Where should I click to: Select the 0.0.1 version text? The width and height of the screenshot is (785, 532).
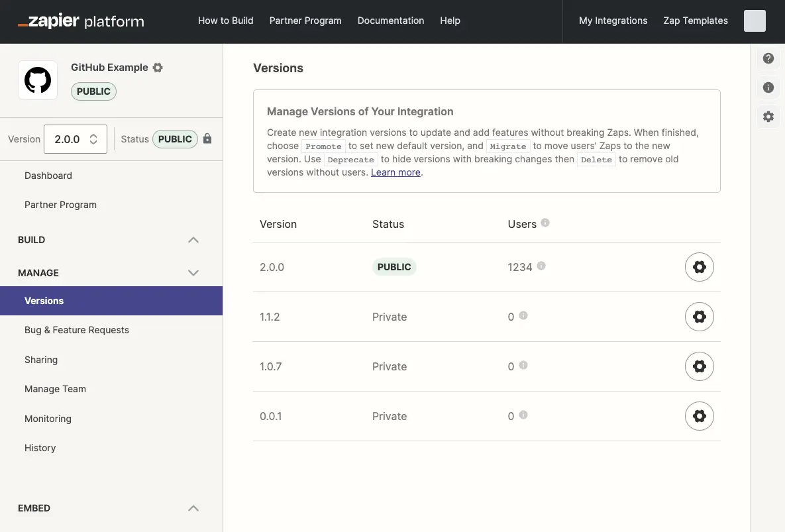pyautogui.click(x=270, y=417)
